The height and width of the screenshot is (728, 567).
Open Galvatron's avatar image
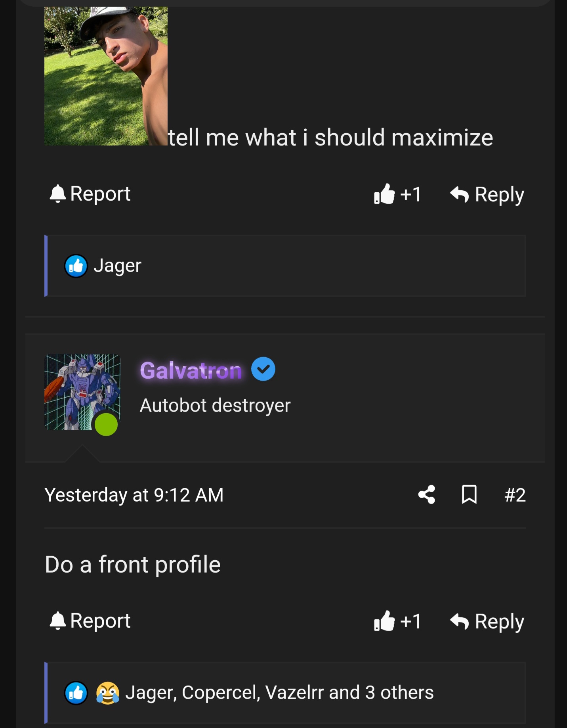point(82,392)
